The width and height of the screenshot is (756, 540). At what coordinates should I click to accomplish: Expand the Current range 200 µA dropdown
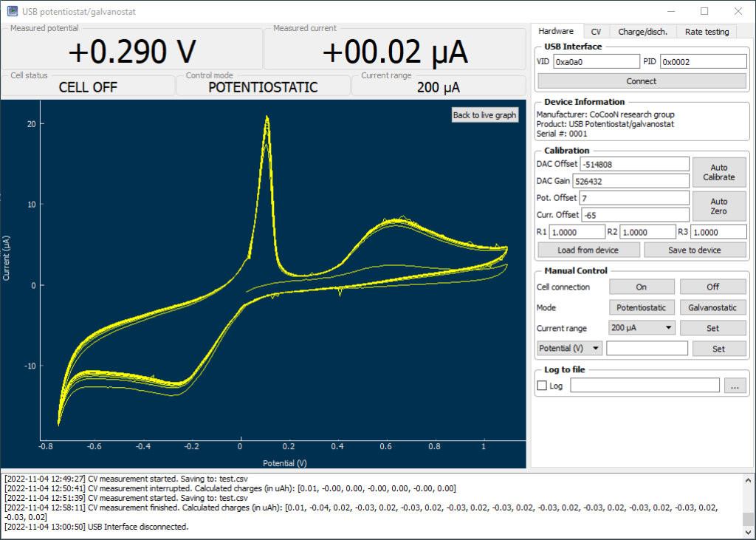click(642, 328)
